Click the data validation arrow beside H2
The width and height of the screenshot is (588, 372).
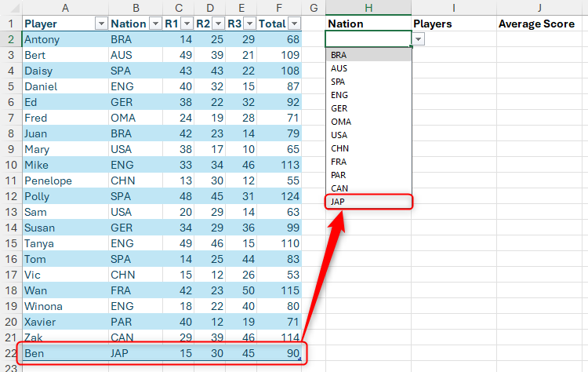pos(419,39)
